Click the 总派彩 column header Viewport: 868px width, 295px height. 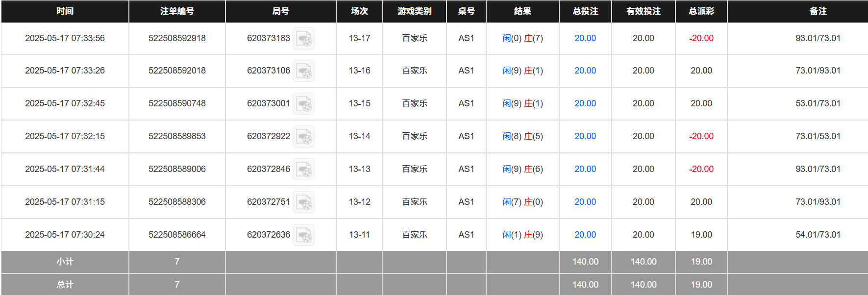(x=701, y=11)
